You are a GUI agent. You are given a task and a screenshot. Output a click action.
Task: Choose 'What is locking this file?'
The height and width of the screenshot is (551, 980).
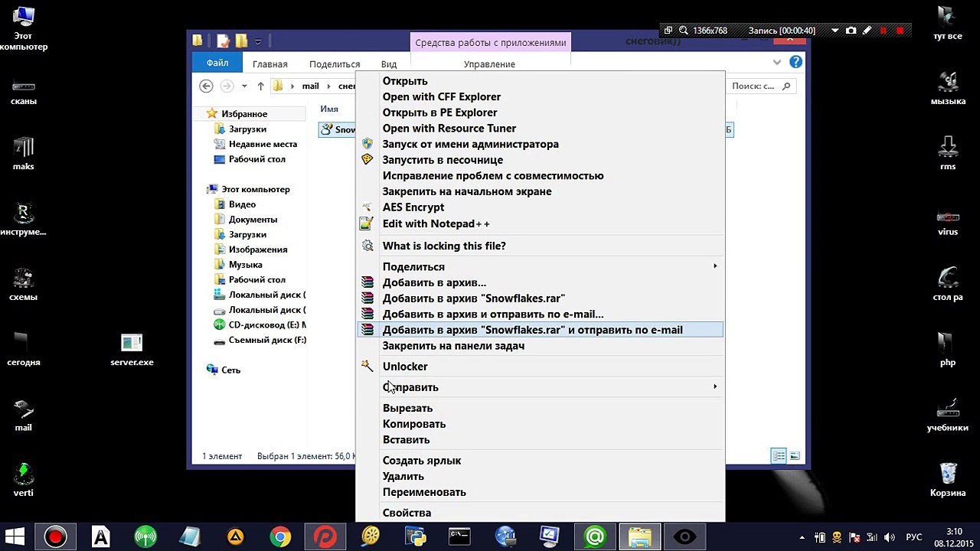coord(541,246)
